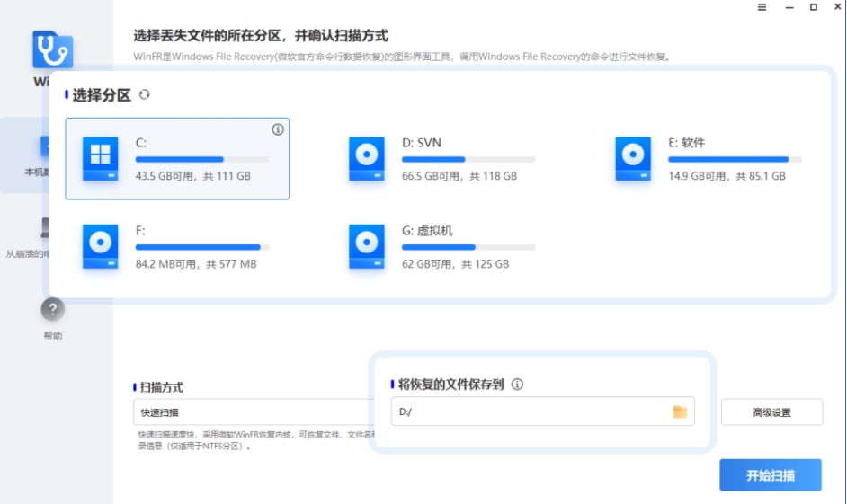The width and height of the screenshot is (847, 504).
Task: Select the G: 虚拟机 partition name
Action: coord(427,231)
